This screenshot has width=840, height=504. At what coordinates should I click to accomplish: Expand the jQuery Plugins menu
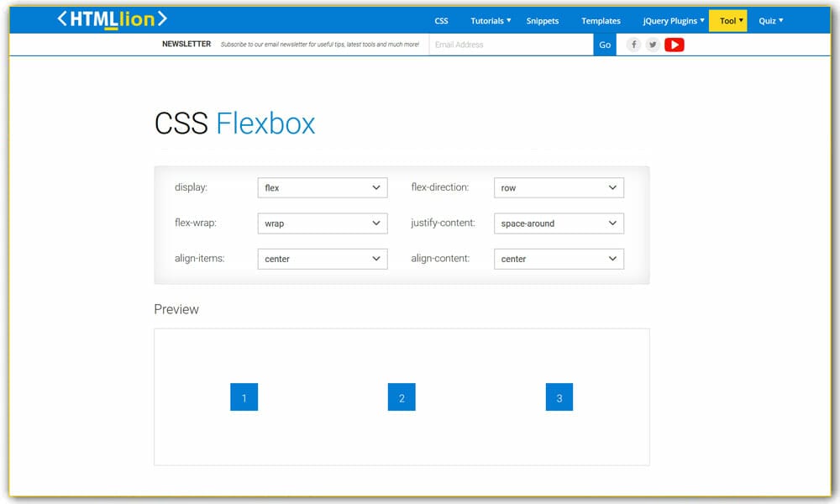[x=672, y=20]
